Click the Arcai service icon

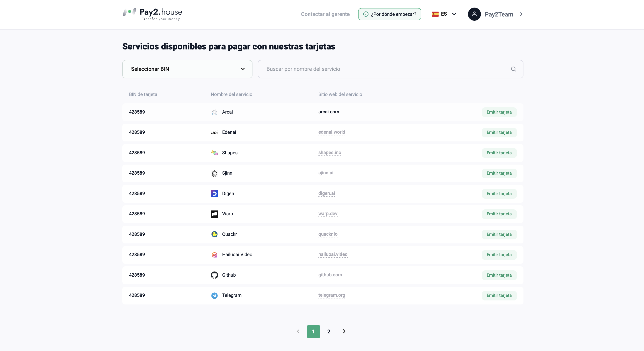(214, 112)
